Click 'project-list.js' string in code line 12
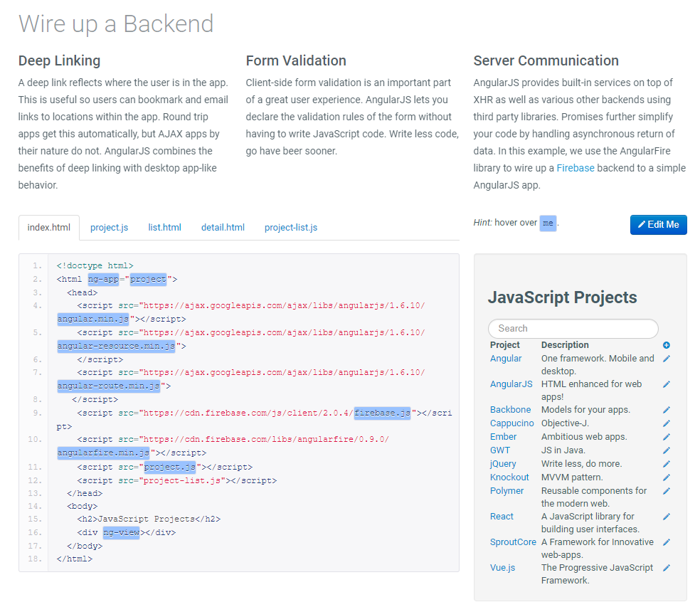Image resolution: width=700 pixels, height=607 pixels. pyautogui.click(x=182, y=480)
